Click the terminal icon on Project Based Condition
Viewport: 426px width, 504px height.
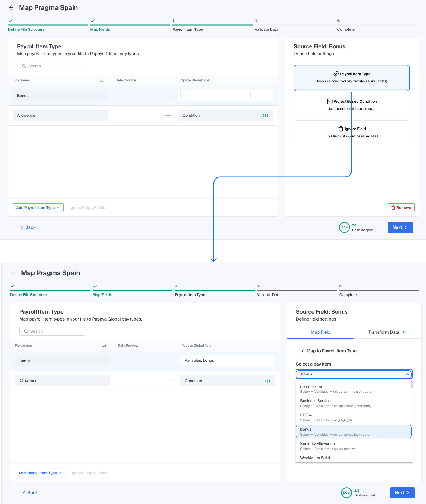tap(330, 102)
